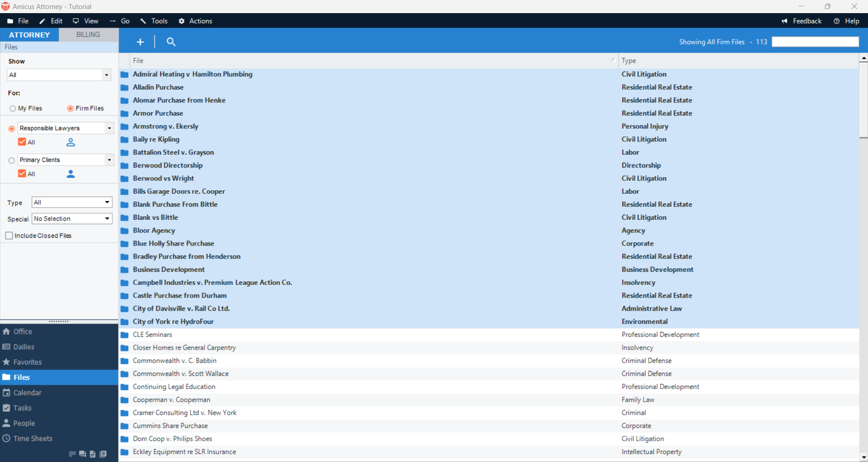Viewport: 868px width, 462px height.
Task: Click the folder icon for CLE Seminars
Action: pos(124,335)
